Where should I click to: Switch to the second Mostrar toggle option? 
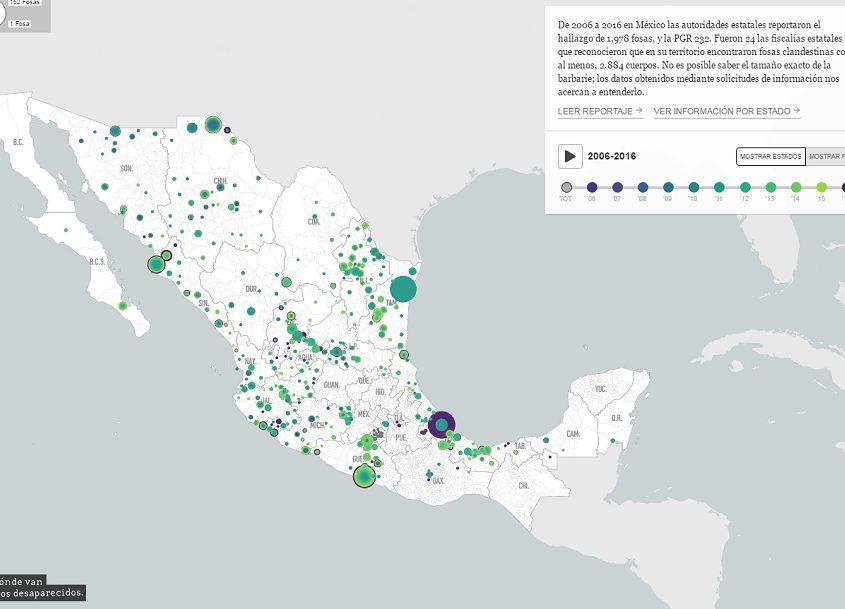(x=826, y=157)
